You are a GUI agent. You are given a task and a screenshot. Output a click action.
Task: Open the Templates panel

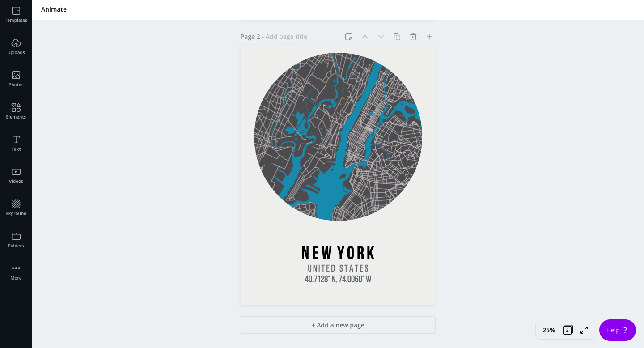point(16,14)
